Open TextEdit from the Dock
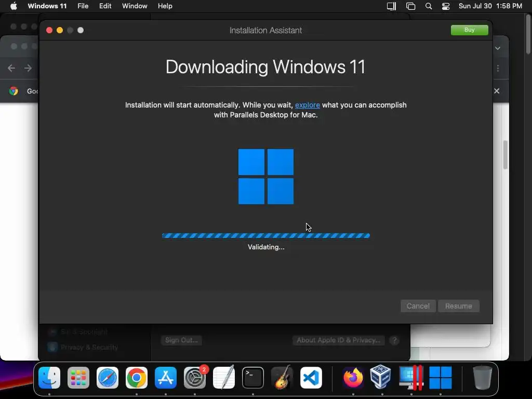 [224, 378]
